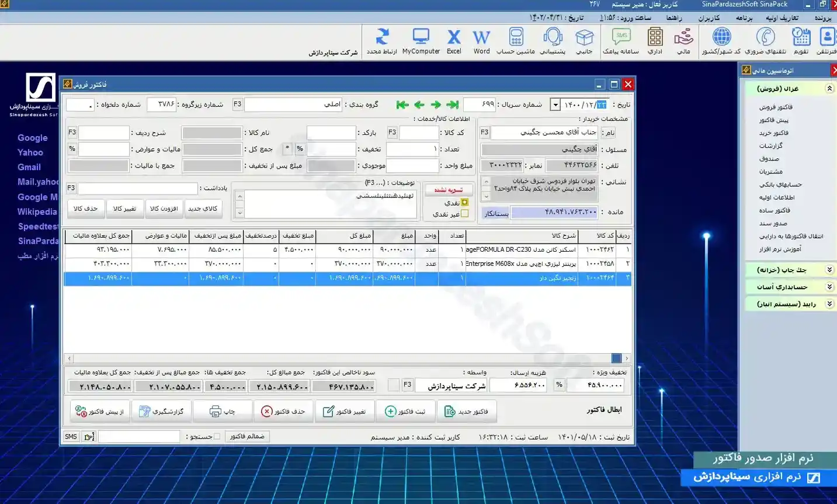Screen dimensions: 837x504
Task: Open F3 lookup beside کد کالا field
Action: tap(392, 133)
